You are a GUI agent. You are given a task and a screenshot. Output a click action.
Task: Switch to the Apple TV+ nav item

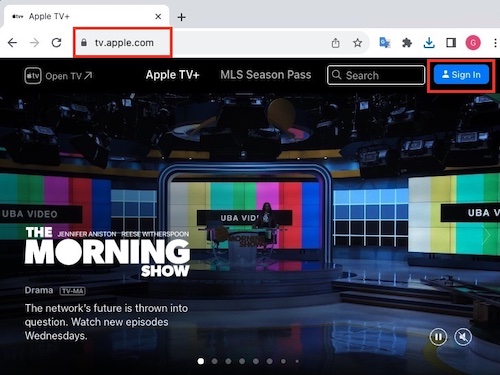[x=172, y=75]
